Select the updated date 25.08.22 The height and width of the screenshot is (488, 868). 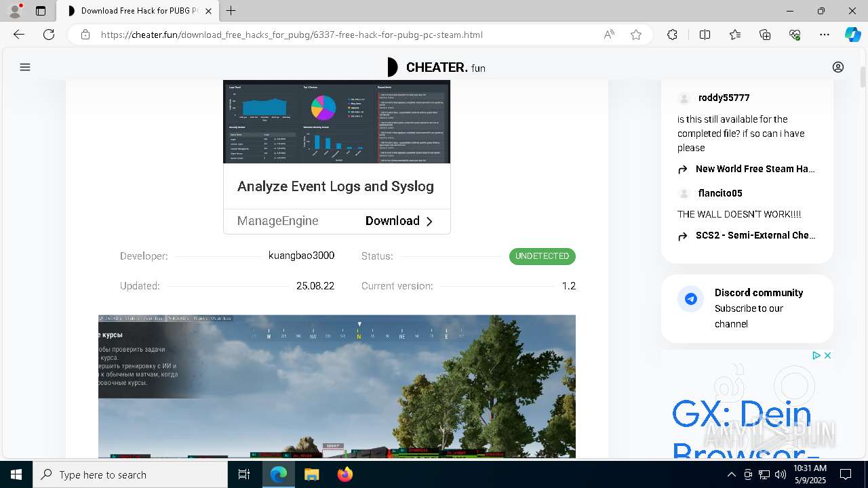[x=315, y=286]
